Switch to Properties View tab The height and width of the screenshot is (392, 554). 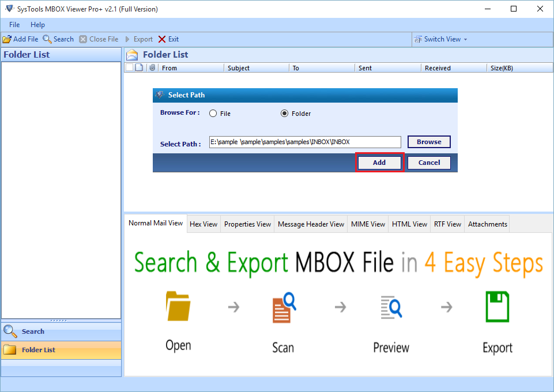click(247, 224)
